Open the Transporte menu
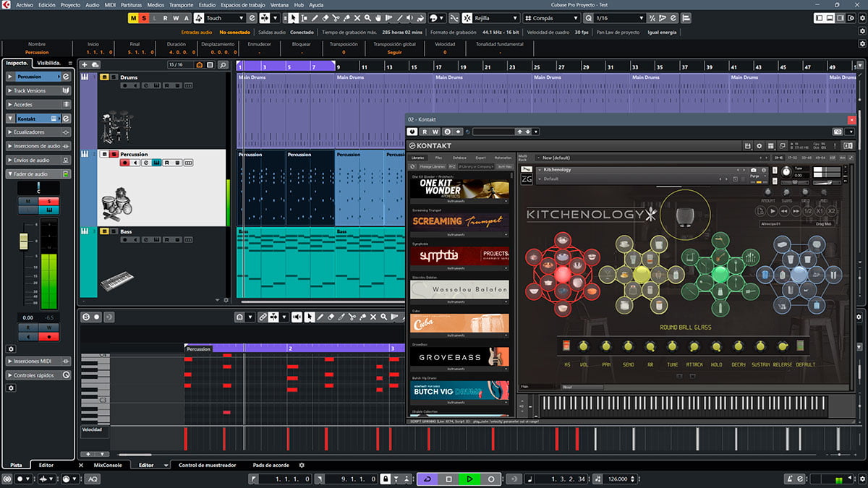This screenshot has width=868, height=488. (x=181, y=4)
